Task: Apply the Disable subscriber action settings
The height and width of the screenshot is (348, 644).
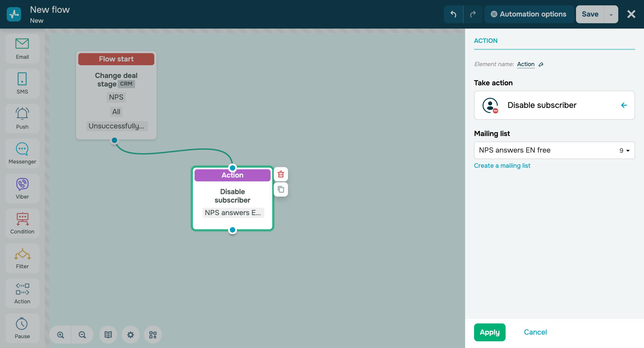Action: 489,332
